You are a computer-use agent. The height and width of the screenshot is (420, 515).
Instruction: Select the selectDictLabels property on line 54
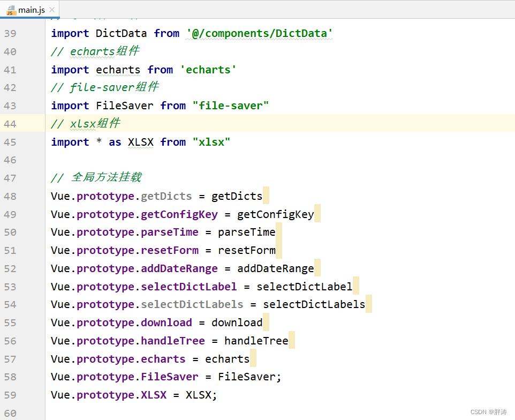pos(192,304)
